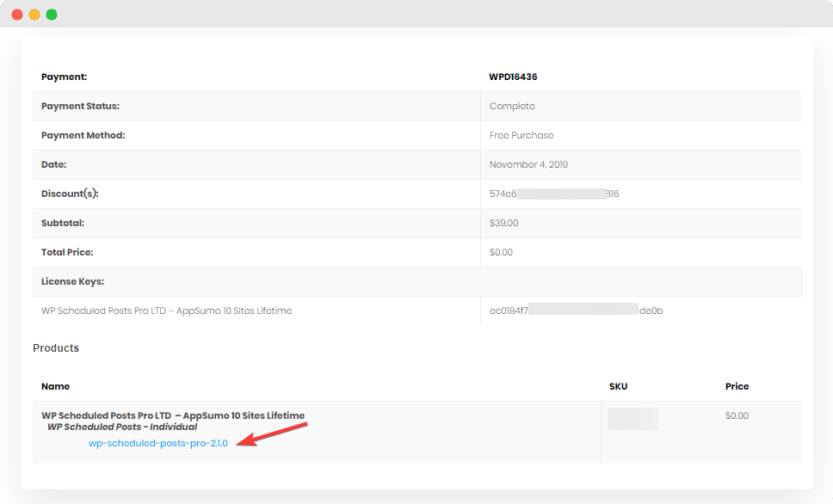Select the date 'November 4, 2019'
The image size is (833, 504).
click(x=528, y=164)
